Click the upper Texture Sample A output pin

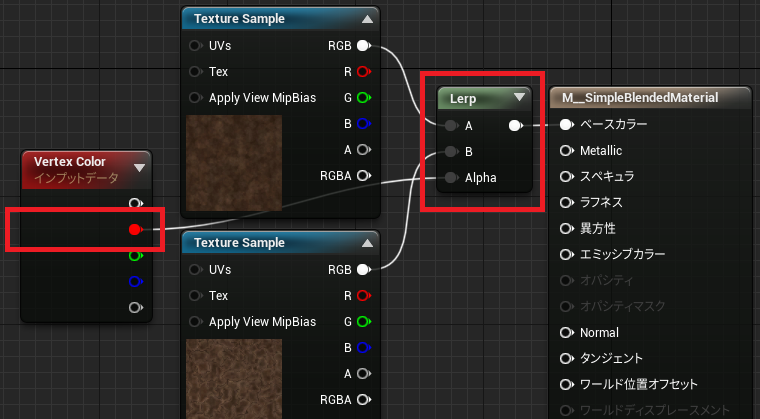(x=364, y=149)
